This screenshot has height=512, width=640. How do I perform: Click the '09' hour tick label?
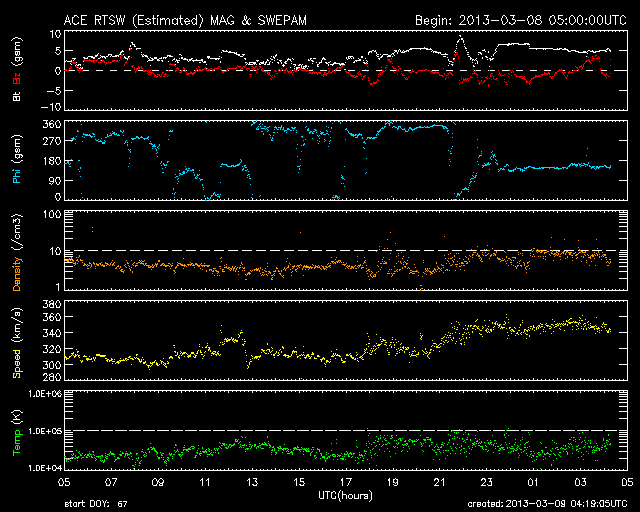point(158,482)
